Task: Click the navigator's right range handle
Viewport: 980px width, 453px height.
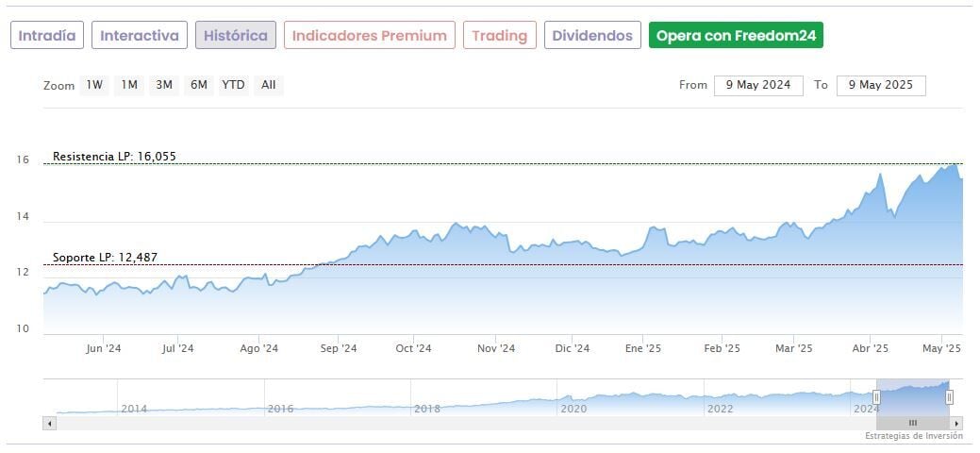Action: click(x=949, y=397)
